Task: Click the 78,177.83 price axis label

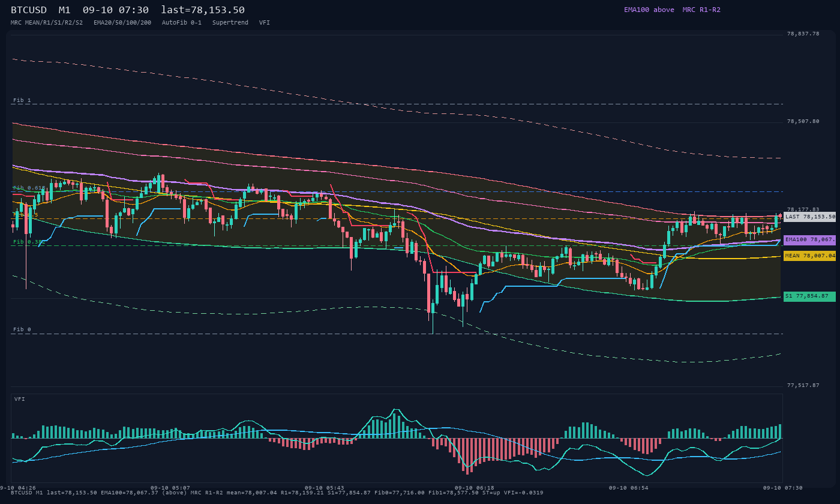Action: pyautogui.click(x=803, y=209)
